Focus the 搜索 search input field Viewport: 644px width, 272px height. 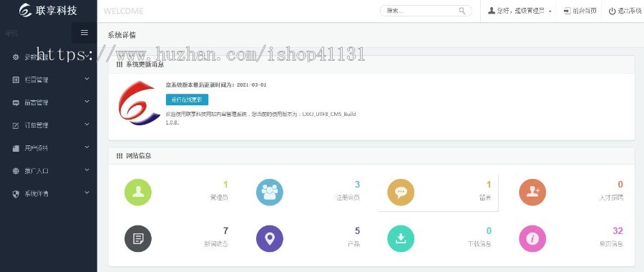[x=426, y=11]
